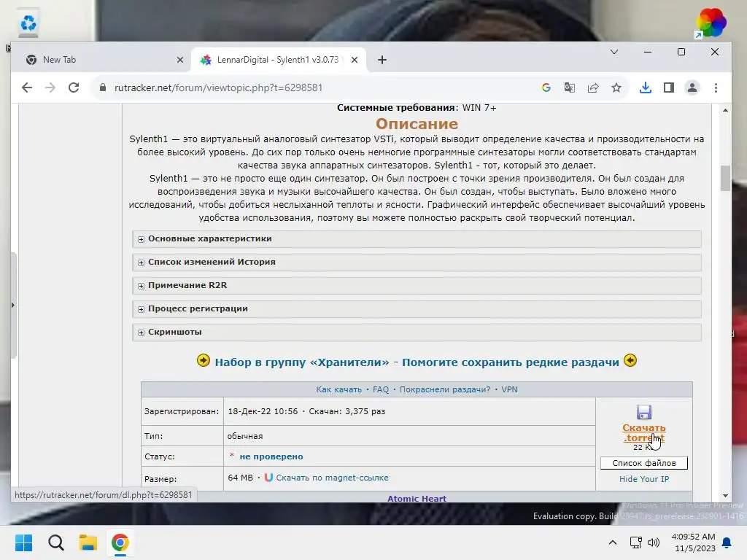This screenshot has height=560, width=747.
Task: Bookmark this page with the star
Action: [616, 87]
